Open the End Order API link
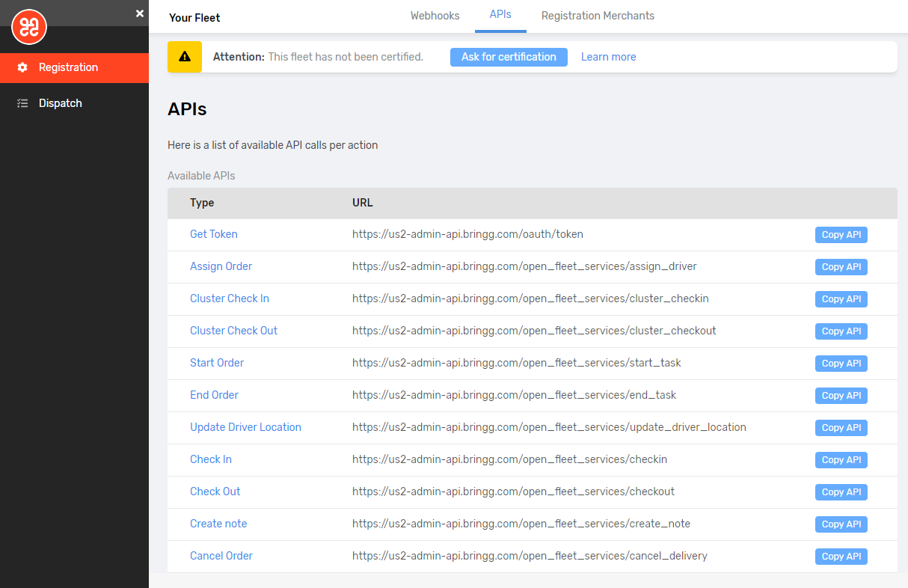 coord(214,395)
